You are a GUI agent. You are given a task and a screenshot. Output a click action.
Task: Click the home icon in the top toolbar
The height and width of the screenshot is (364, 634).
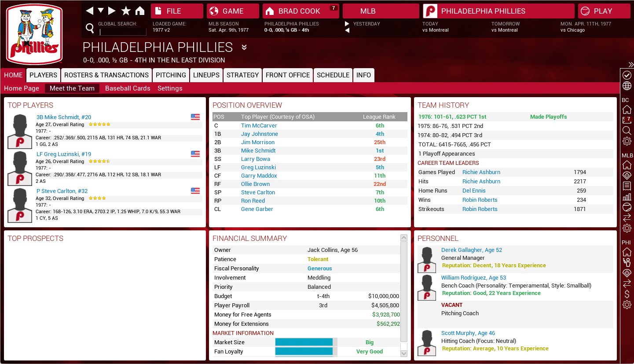coord(140,11)
